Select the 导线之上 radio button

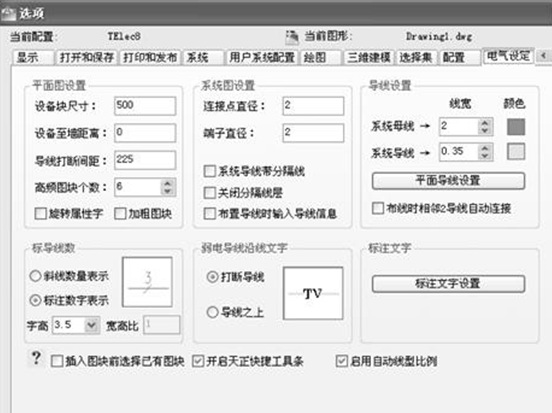(x=213, y=312)
